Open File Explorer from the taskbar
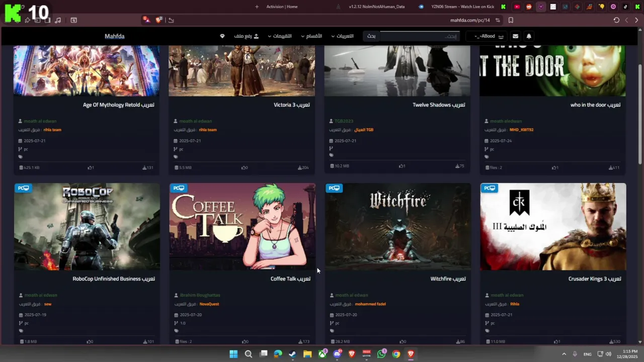Viewport: 644px width, 362px height. [x=307, y=354]
